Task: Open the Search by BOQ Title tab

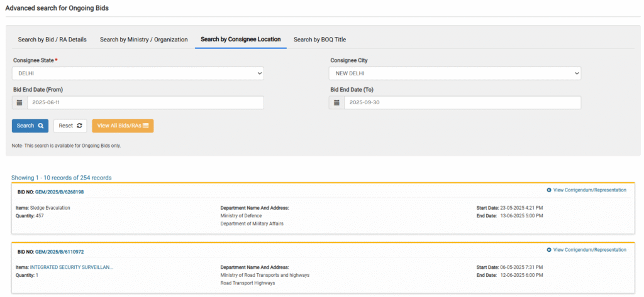Action: [319, 40]
